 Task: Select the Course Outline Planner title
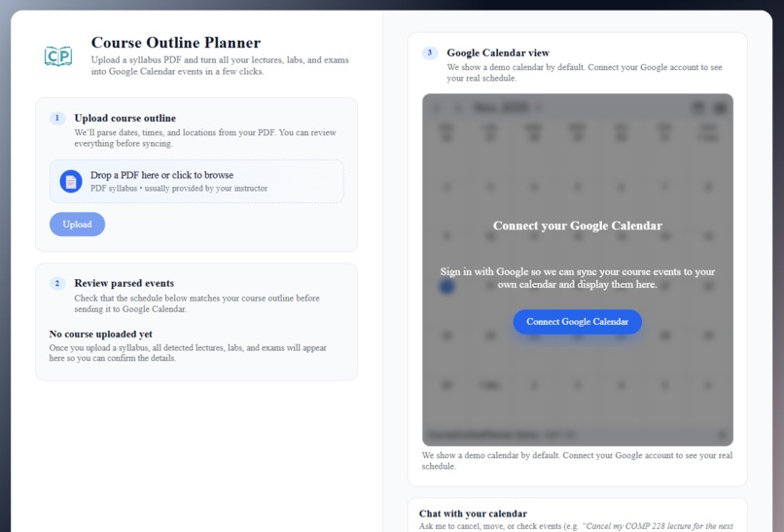pyautogui.click(x=176, y=43)
